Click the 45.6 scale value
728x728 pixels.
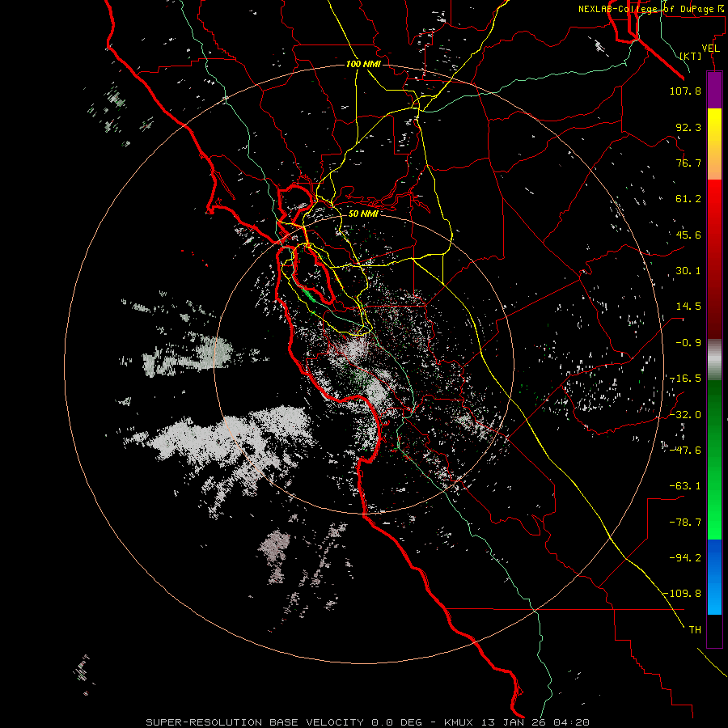point(688,235)
